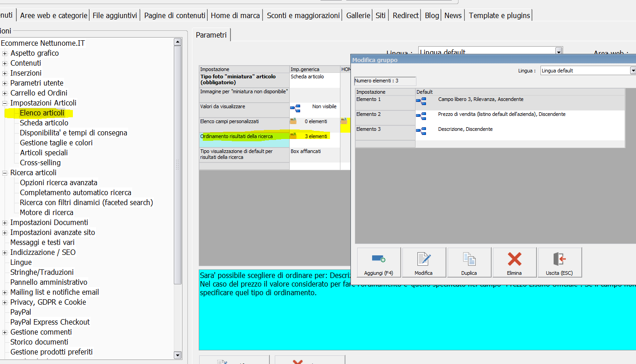Select PayPal Express Checkout
This screenshot has width=636, height=364.
click(50, 322)
